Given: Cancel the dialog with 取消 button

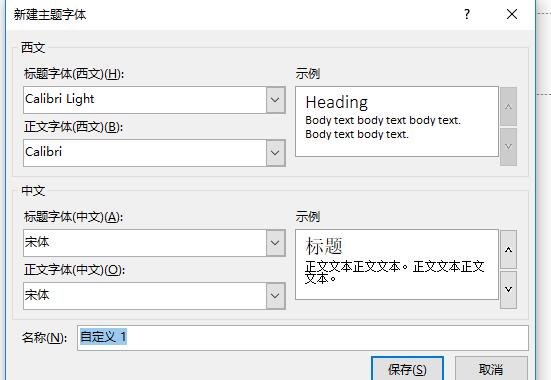Looking at the screenshot, I should point(491,369).
